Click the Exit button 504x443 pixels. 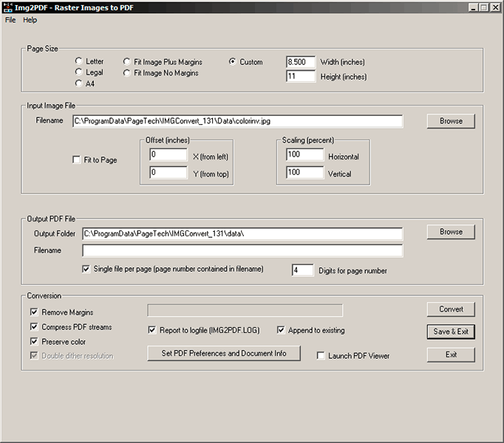click(451, 355)
